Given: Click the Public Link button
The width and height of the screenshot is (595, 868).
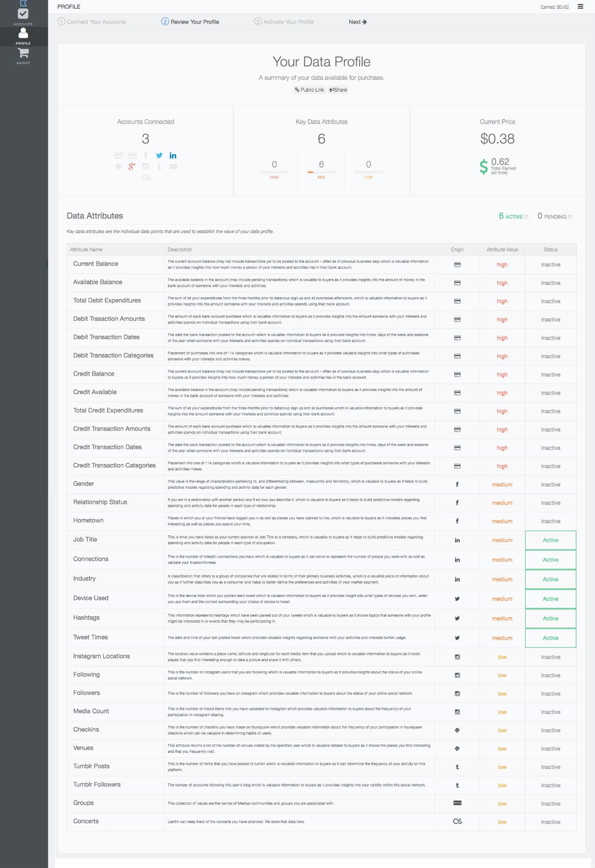Looking at the screenshot, I should [310, 90].
